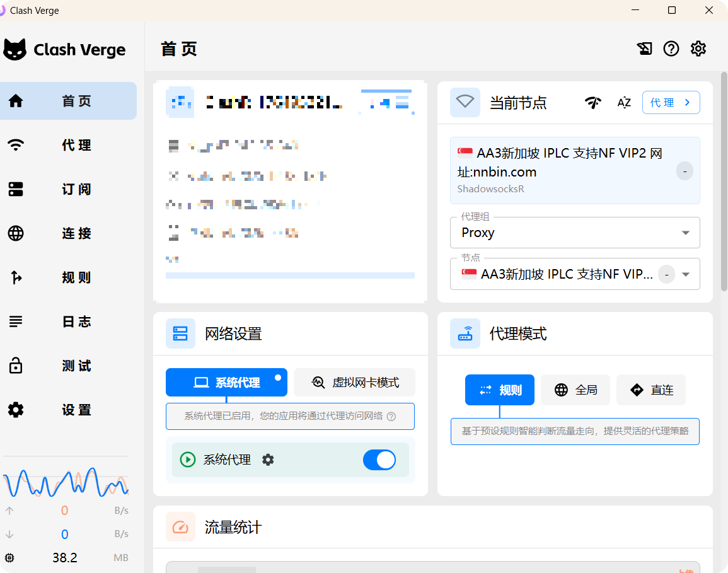Open settings gear icon in top header
This screenshot has width=728, height=573.
pos(698,49)
